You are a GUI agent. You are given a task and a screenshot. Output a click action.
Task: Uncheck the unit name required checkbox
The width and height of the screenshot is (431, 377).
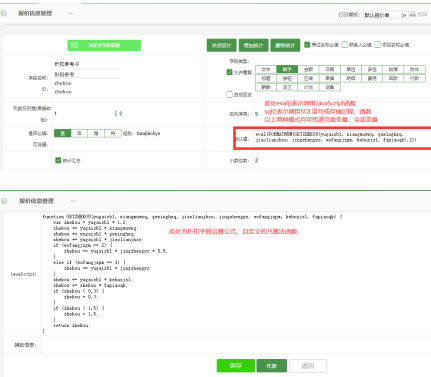(307, 45)
